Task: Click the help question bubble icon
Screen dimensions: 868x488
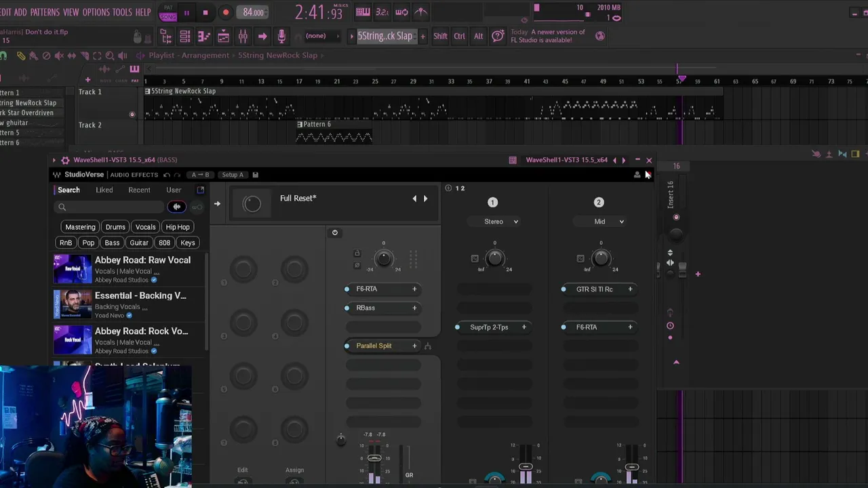Action: click(498, 36)
